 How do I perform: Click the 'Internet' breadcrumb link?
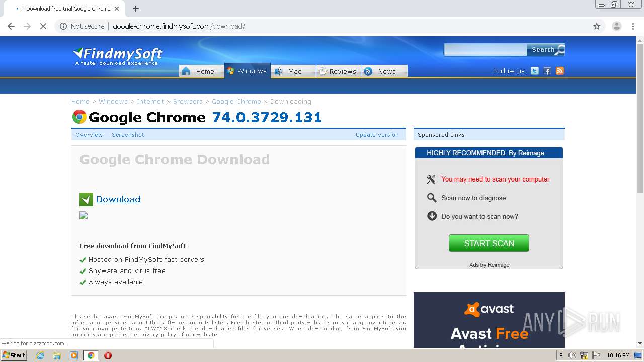click(150, 101)
